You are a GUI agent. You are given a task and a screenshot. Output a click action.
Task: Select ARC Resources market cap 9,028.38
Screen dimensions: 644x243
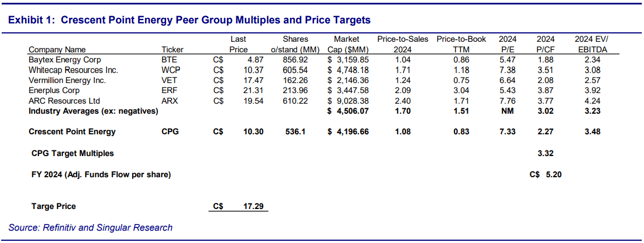[350, 101]
